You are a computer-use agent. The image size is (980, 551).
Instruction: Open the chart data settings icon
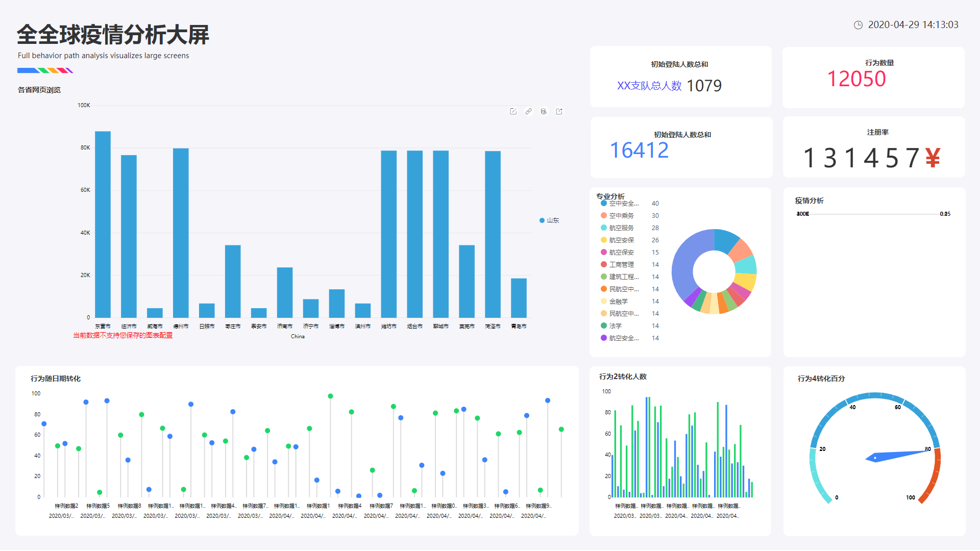click(544, 111)
